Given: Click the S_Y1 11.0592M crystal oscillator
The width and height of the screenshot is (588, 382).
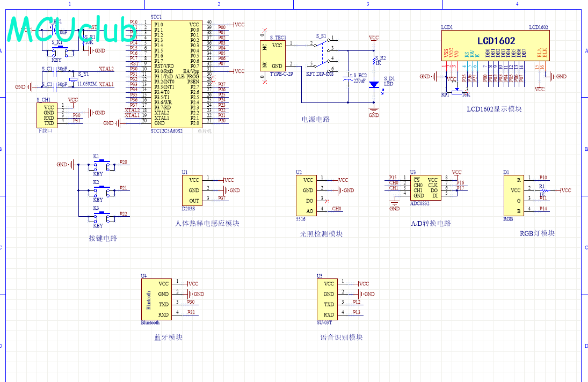Looking at the screenshot, I should click(x=74, y=79).
